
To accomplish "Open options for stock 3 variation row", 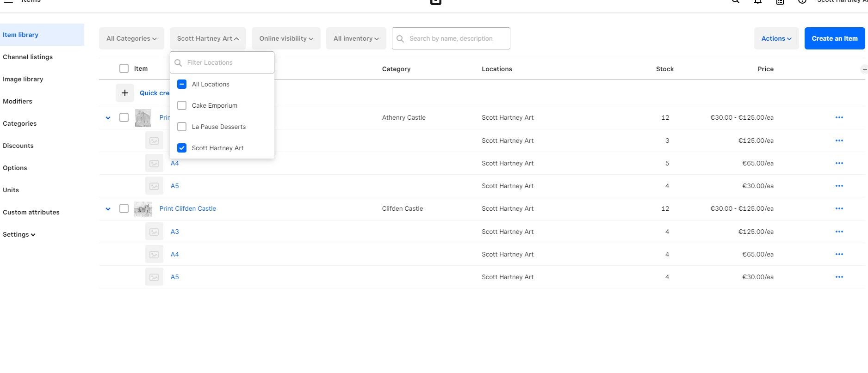I will 839,141.
